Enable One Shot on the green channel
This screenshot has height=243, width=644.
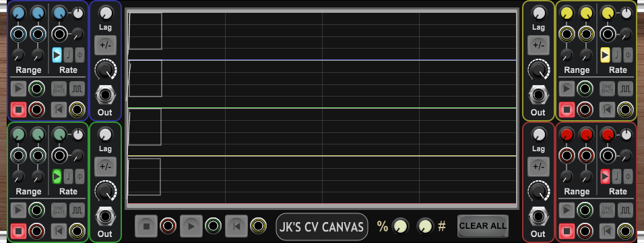tap(59, 210)
